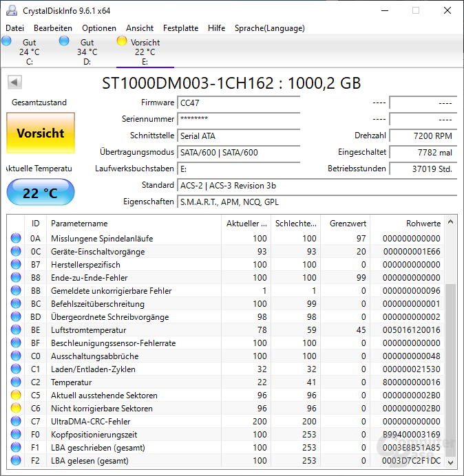
Task: Click yellow status icon for Nicht korrigierbare Sektoren
Action: click(x=16, y=409)
